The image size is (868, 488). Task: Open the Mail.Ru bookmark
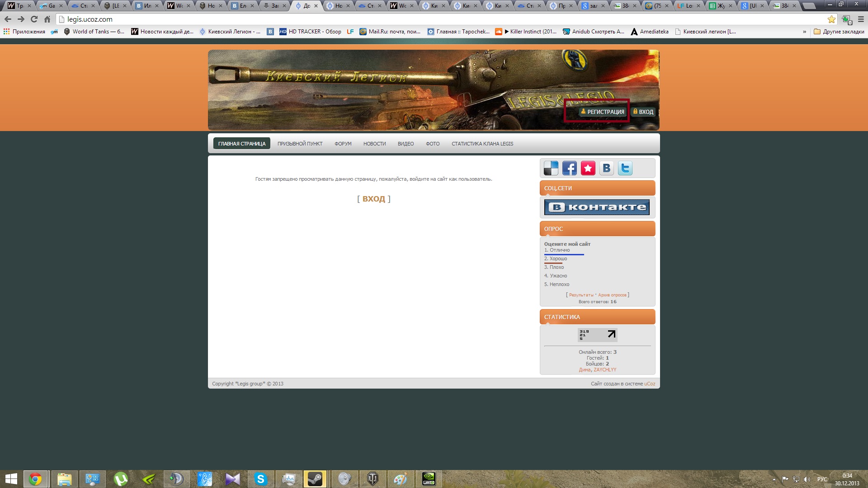pyautogui.click(x=390, y=32)
